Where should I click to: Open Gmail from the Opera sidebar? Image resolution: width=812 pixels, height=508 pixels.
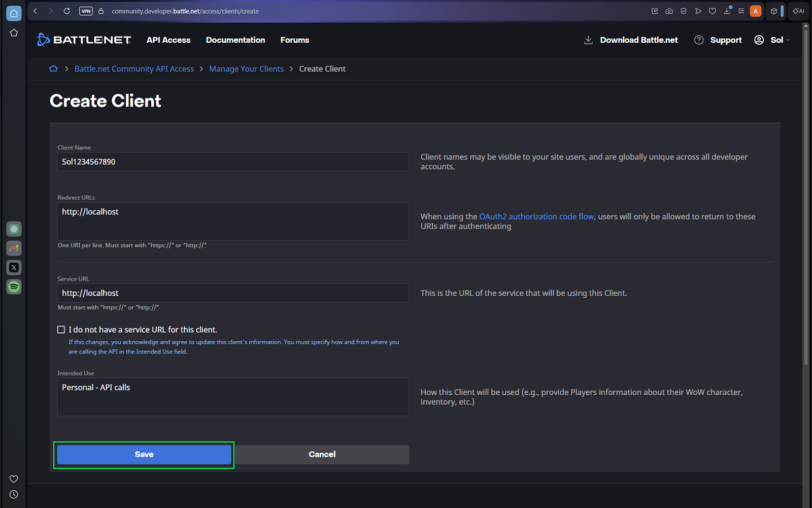[x=14, y=248]
